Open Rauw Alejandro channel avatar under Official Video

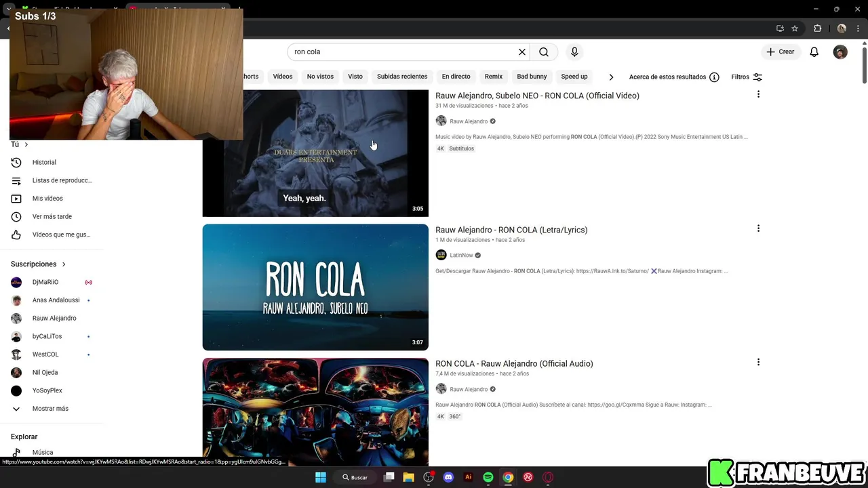pos(441,121)
